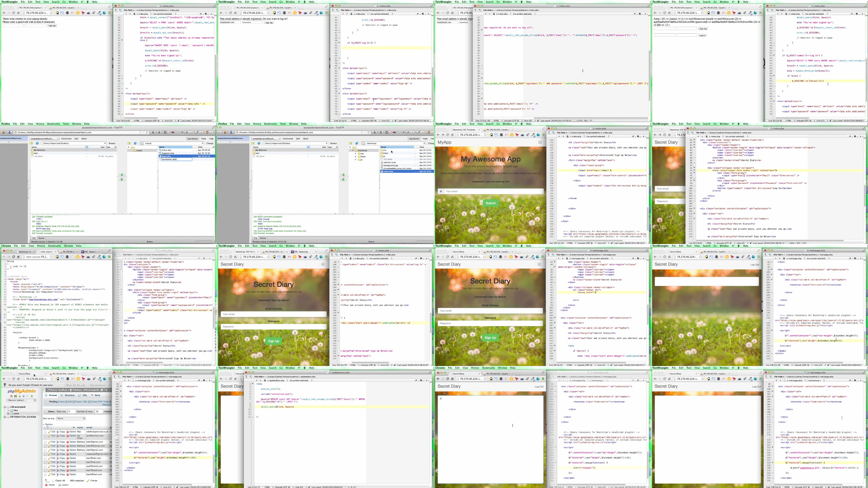868x488 pixels.
Task: Open the SQL tab in phpMyAdmin
Action: pos(85,395)
